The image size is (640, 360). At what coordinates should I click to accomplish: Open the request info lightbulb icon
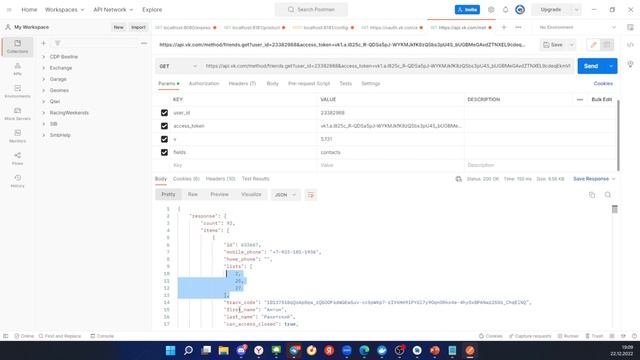point(630,64)
